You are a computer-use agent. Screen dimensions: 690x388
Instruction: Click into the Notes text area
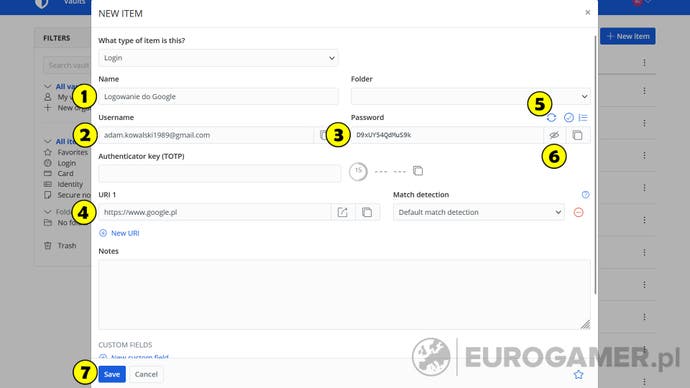[x=344, y=294]
